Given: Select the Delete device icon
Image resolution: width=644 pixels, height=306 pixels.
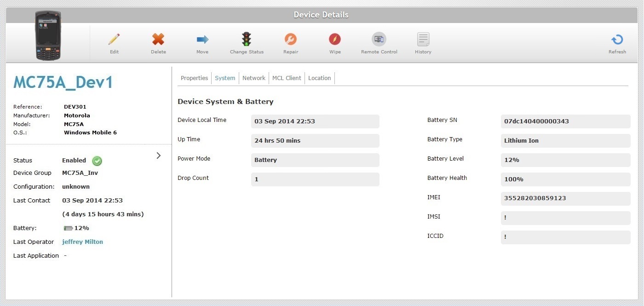Looking at the screenshot, I should [x=158, y=39].
